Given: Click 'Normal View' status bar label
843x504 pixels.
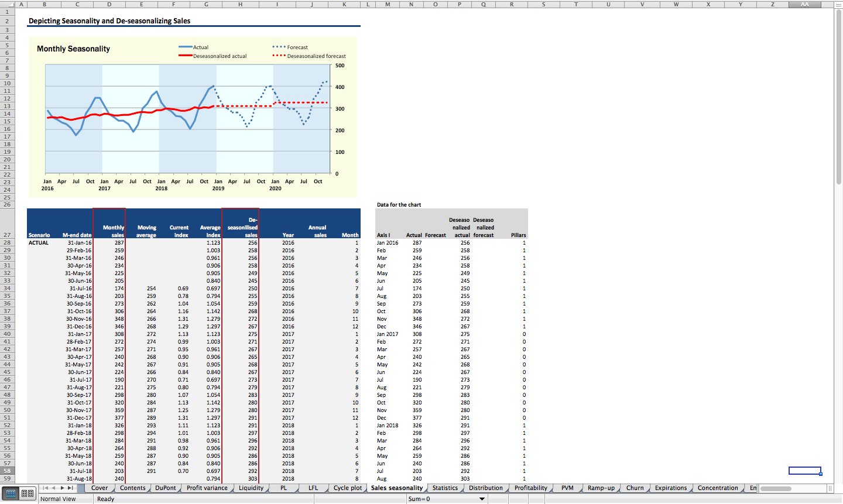Looking at the screenshot, I should (x=58, y=499).
